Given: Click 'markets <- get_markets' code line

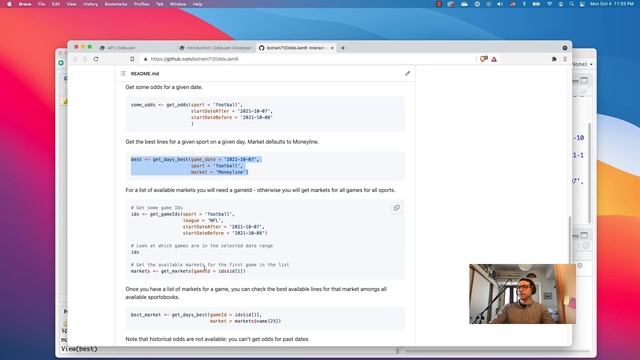Looking at the screenshot, I should click(x=188, y=271).
